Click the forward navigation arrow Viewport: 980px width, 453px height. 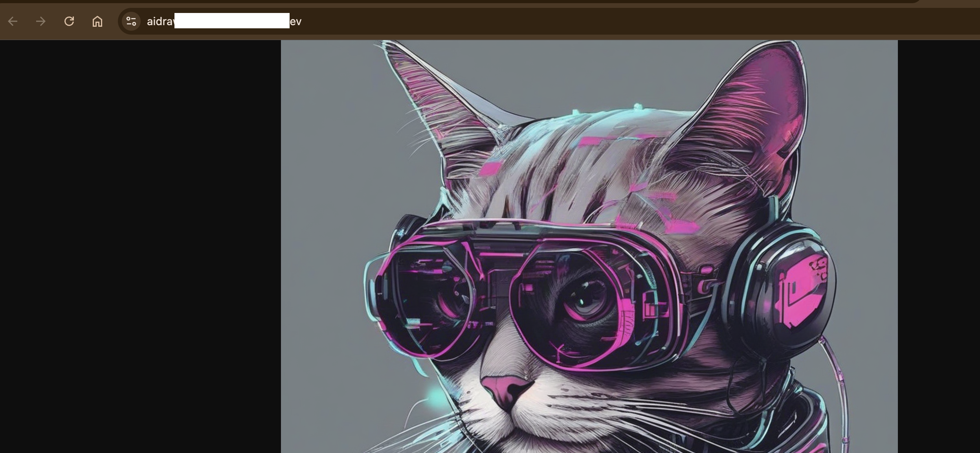41,21
